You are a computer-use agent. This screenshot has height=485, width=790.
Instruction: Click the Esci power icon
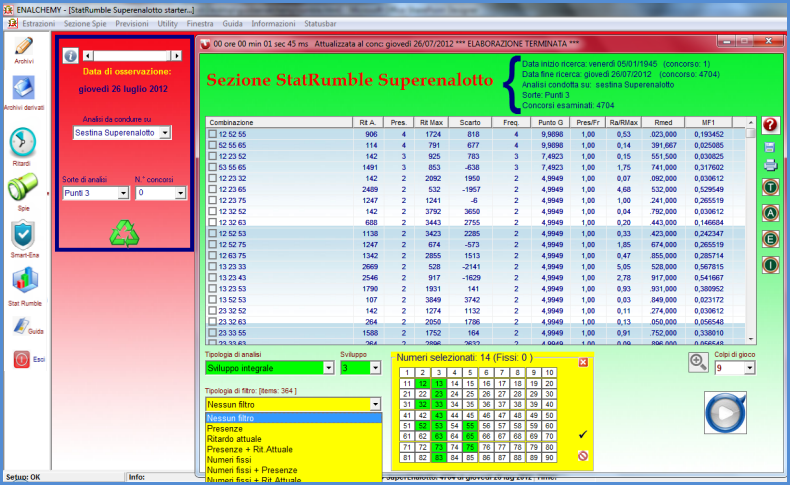click(21, 360)
